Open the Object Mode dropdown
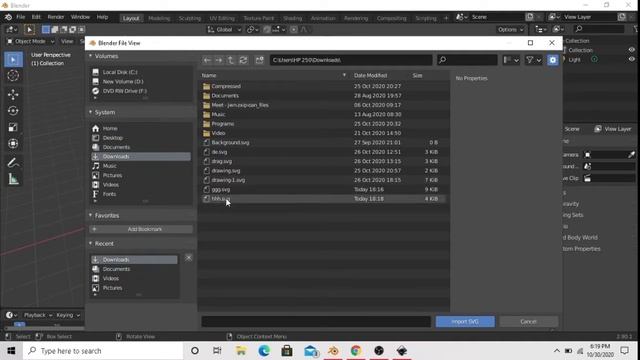Viewport: 640px width, 360px height. tap(30, 41)
